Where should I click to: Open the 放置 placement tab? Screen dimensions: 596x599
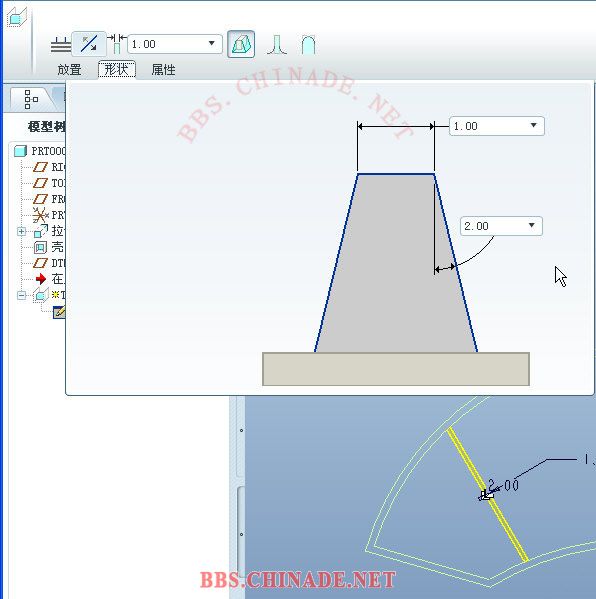click(x=69, y=70)
